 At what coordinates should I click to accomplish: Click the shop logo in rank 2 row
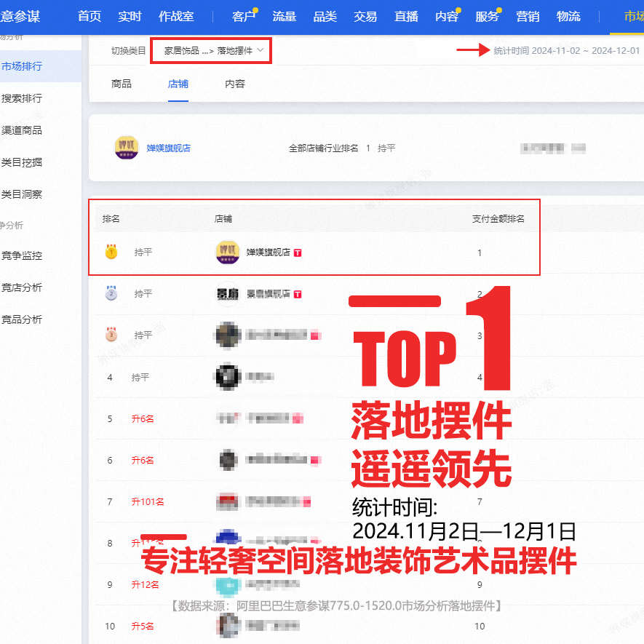coord(228,294)
